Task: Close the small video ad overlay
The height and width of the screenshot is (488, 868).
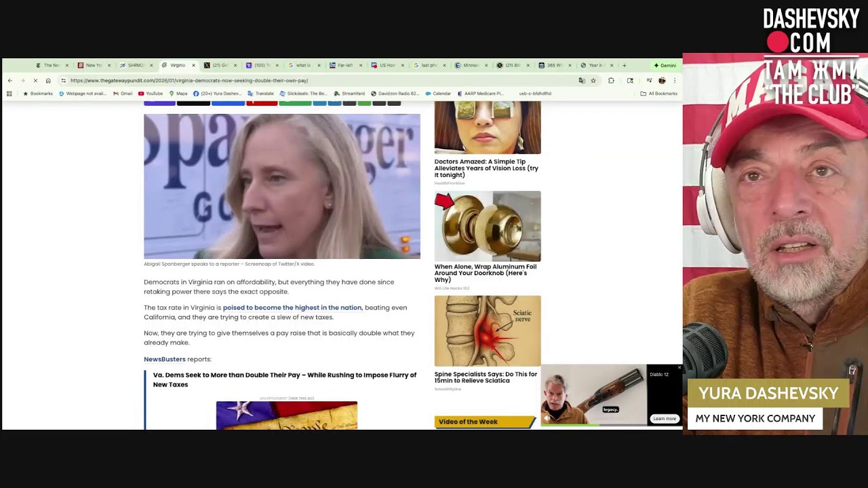Action: [679, 367]
